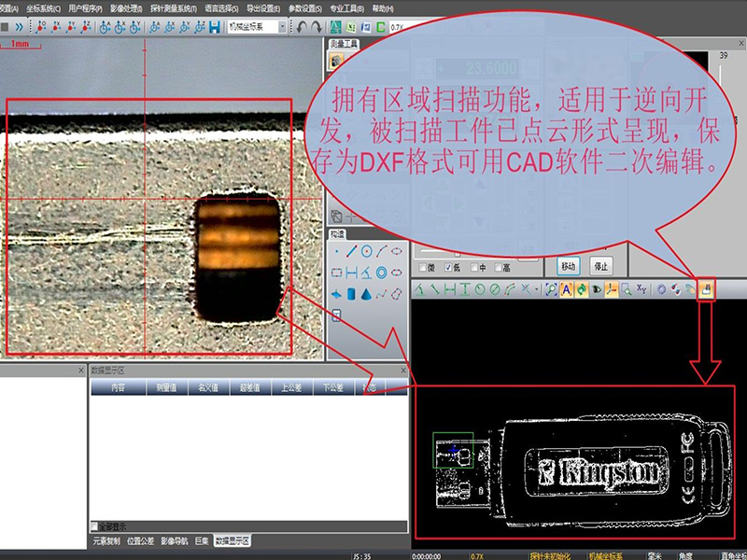Open the 专业工具 menu

tap(346, 8)
